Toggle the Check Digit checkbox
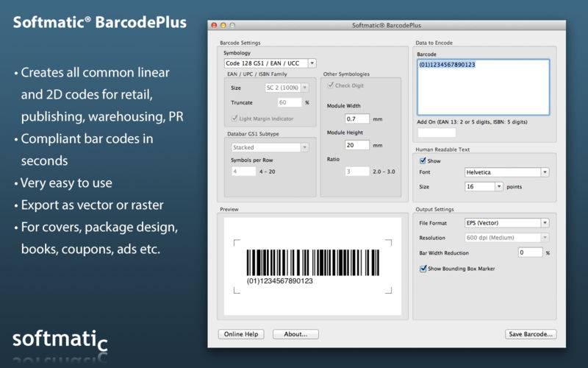This screenshot has height=368, width=588. tap(330, 85)
